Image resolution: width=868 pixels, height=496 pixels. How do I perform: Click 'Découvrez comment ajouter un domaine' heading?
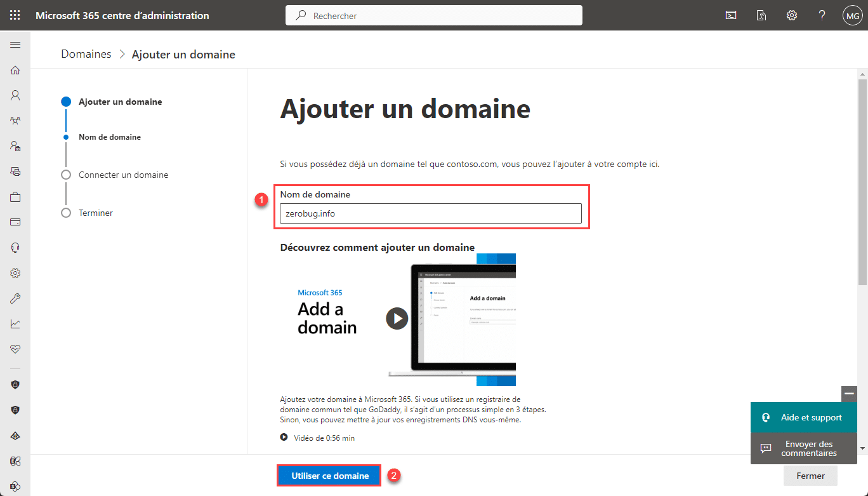(378, 247)
